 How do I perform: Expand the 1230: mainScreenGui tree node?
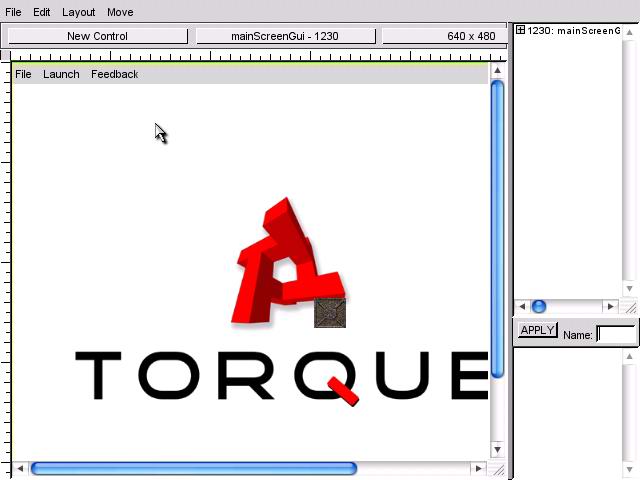(520, 30)
